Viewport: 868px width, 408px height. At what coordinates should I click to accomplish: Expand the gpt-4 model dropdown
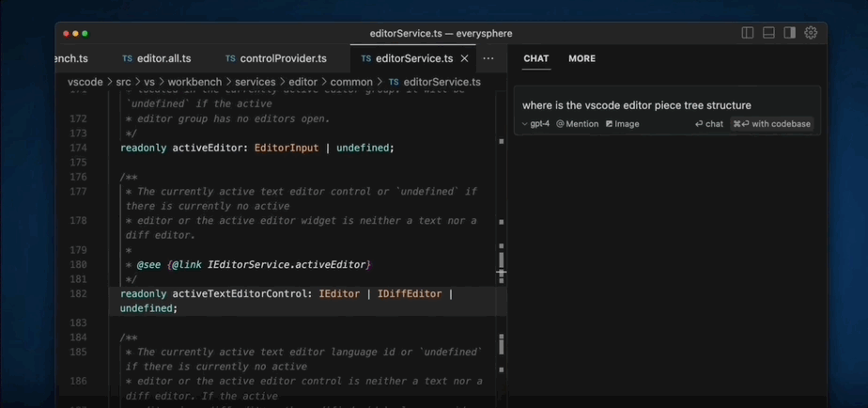535,124
